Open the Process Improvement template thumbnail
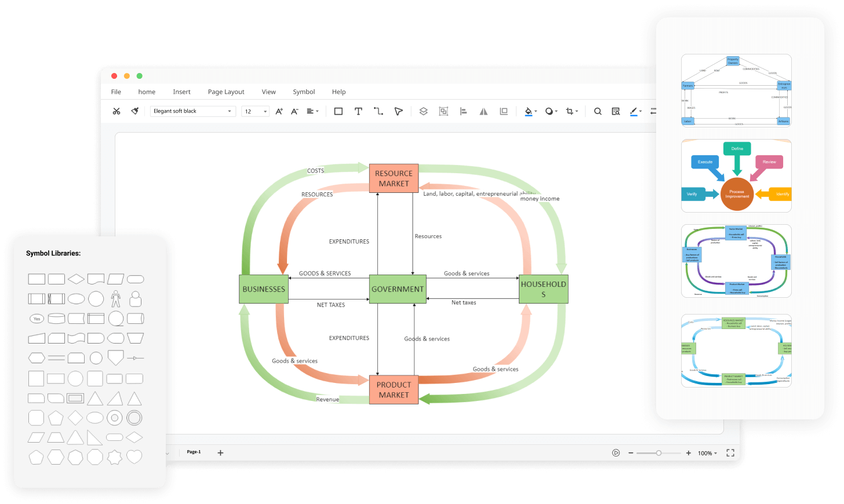 coord(736,176)
